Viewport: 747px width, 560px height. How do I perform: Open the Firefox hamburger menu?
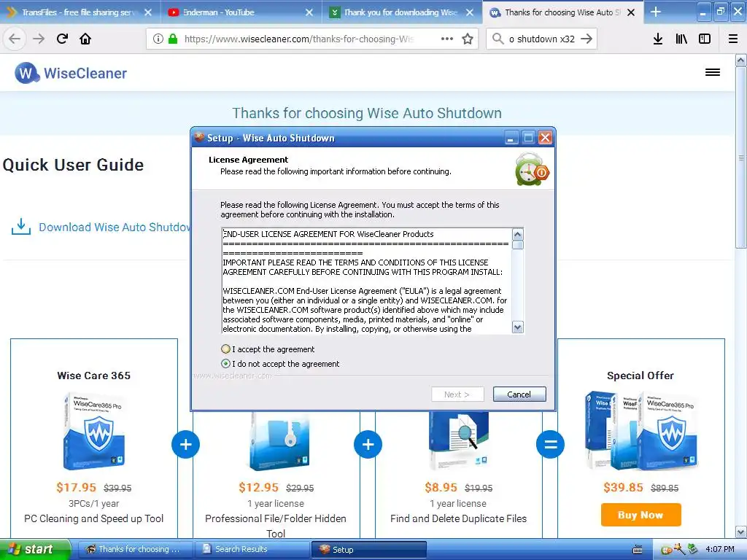coord(733,39)
